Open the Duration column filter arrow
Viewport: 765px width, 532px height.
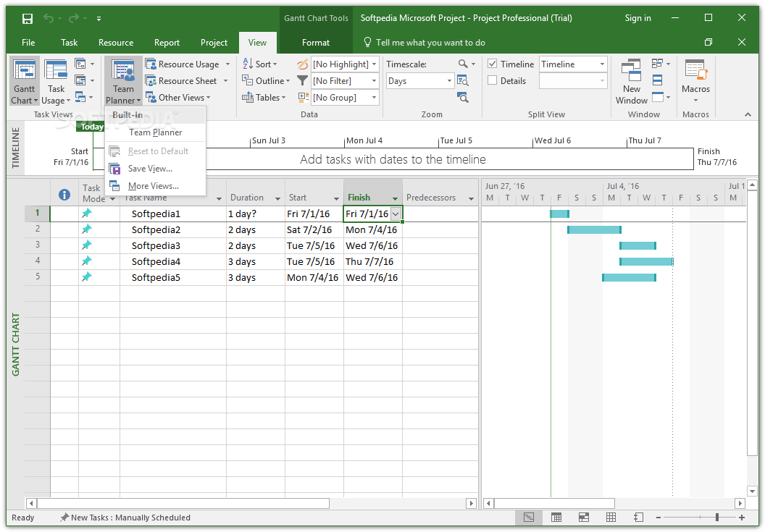point(277,198)
